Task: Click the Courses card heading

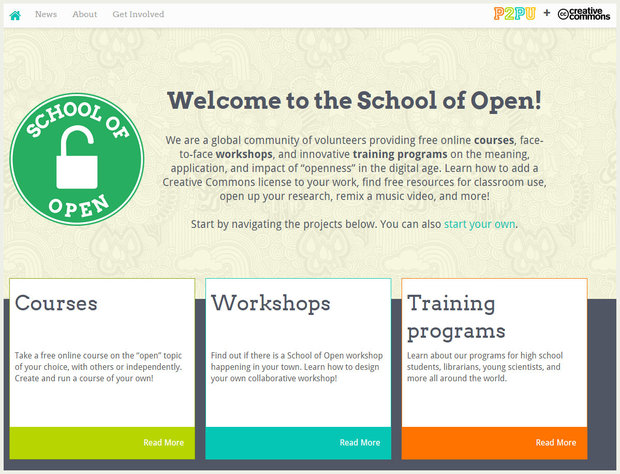Action: coord(56,303)
